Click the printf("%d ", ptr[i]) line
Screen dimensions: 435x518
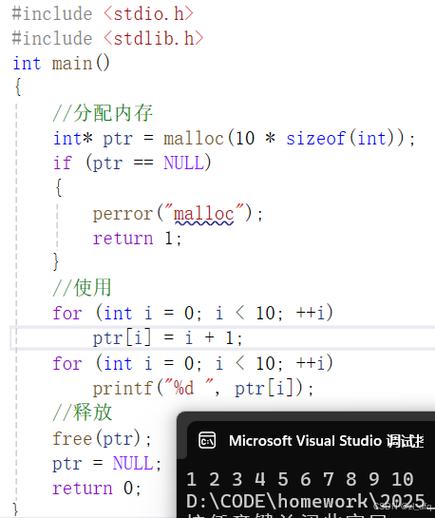coord(203,388)
